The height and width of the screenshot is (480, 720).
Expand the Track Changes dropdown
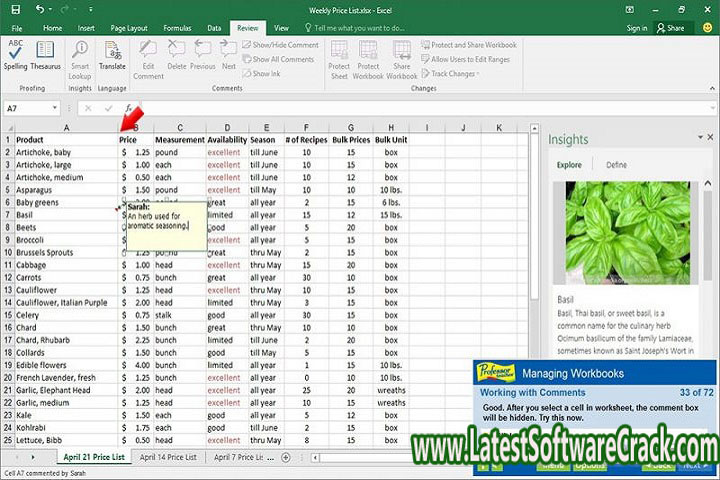(450, 73)
